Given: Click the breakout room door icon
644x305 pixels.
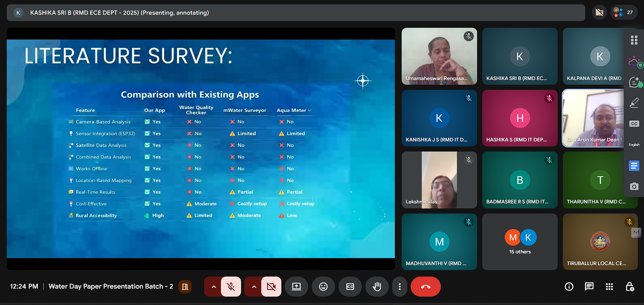Looking at the screenshot, I should tap(185, 287).
